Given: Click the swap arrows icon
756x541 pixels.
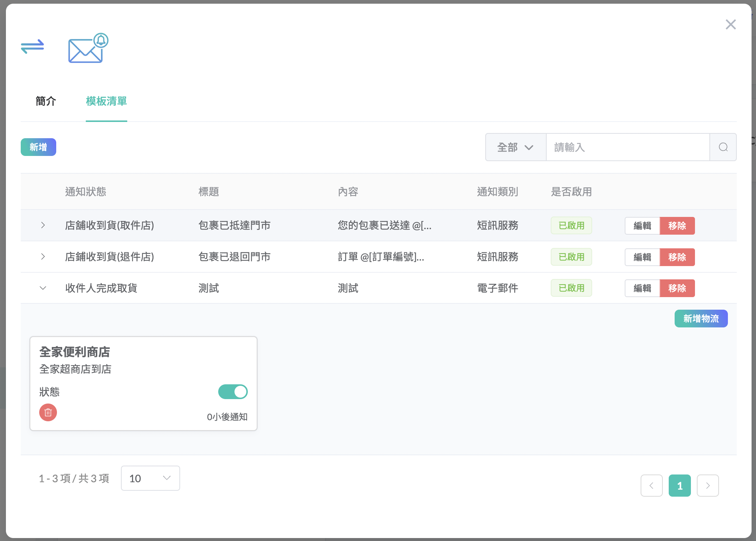Looking at the screenshot, I should click(33, 47).
